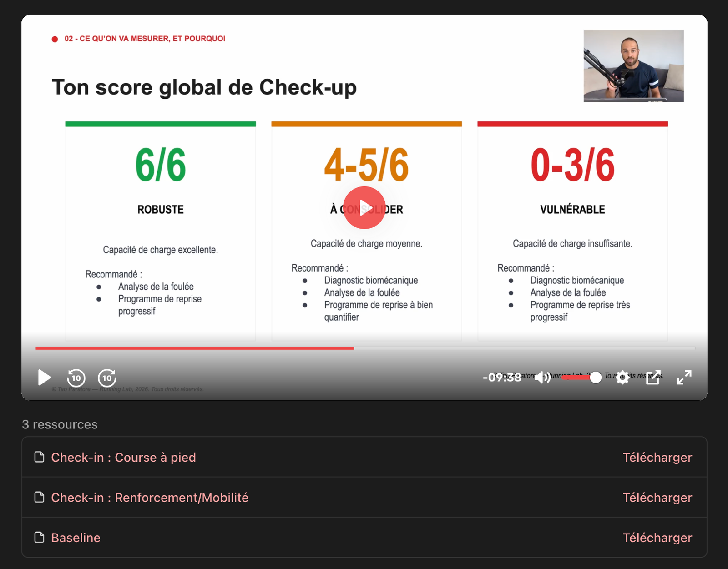The height and width of the screenshot is (569, 728).
Task: Click the text "Capacité de charge excellente."
Action: coord(161,250)
